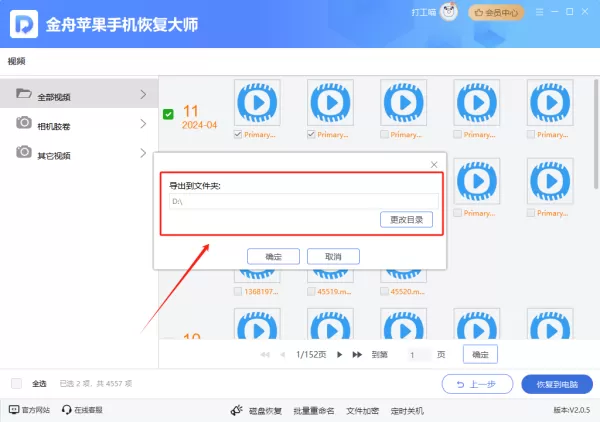
Task: Click the pagination 确定 button
Action: [x=480, y=354]
